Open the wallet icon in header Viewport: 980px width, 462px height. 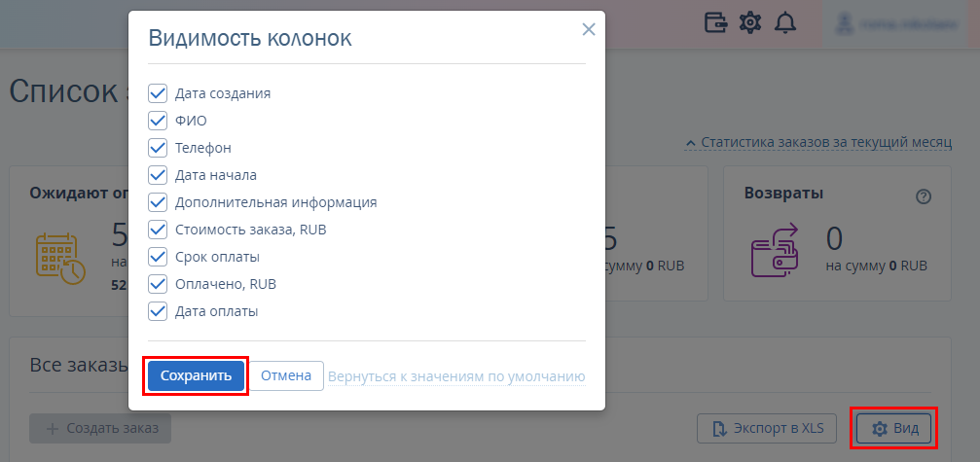716,23
